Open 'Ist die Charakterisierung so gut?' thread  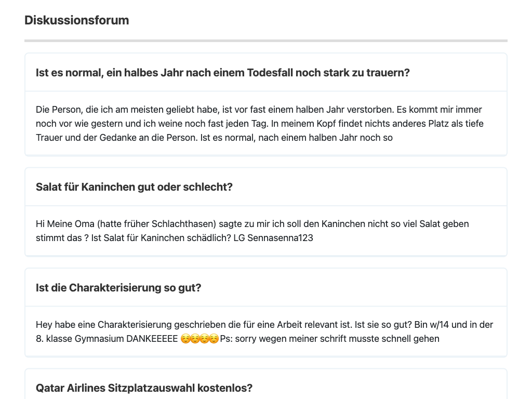118,288
